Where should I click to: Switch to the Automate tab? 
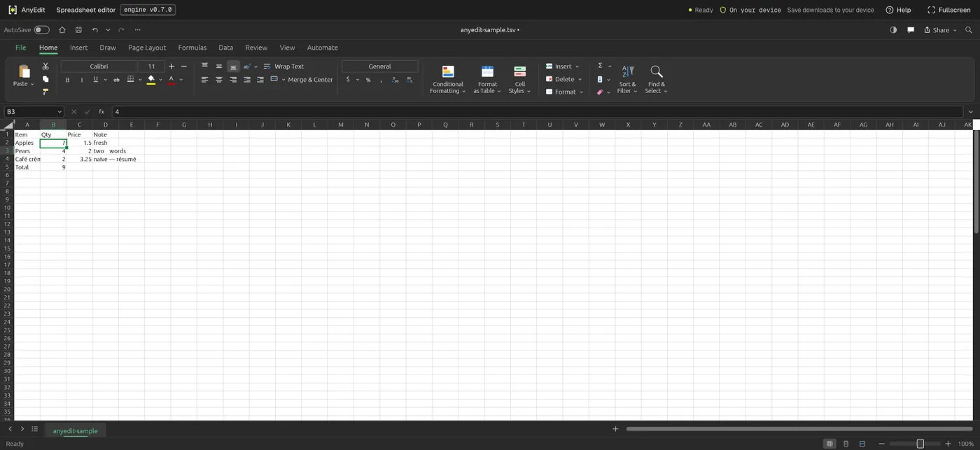point(323,48)
